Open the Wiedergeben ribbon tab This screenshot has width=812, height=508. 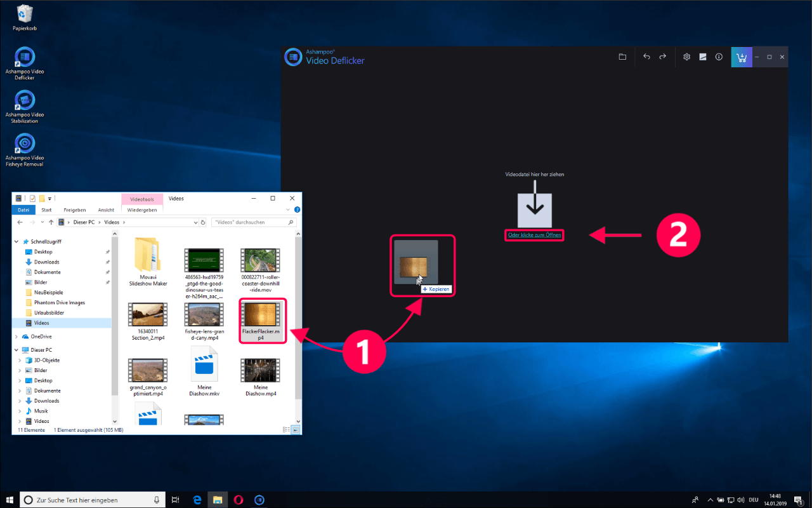pos(142,210)
